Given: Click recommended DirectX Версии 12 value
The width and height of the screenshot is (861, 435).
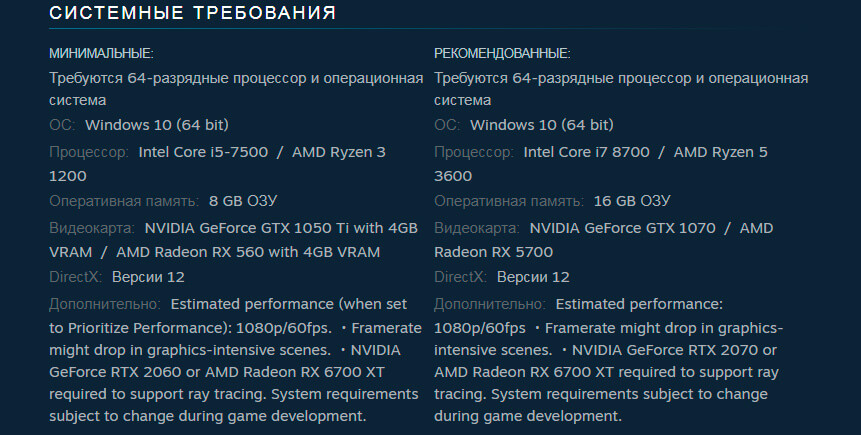Looking at the screenshot, I should point(533,277).
